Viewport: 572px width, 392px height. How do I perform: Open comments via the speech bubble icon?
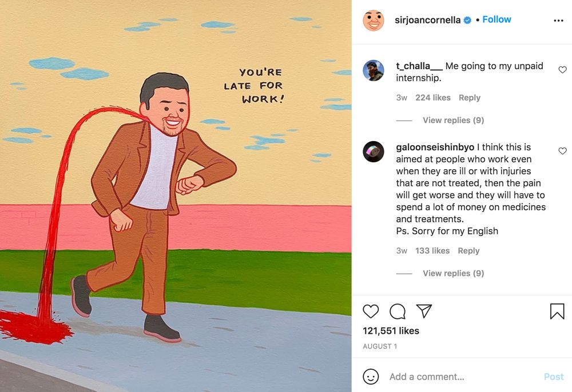[398, 311]
